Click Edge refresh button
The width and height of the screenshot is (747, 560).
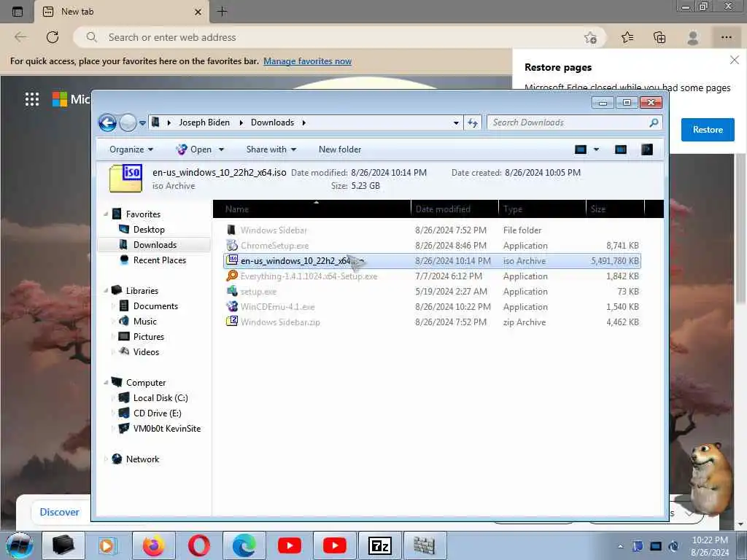point(53,37)
